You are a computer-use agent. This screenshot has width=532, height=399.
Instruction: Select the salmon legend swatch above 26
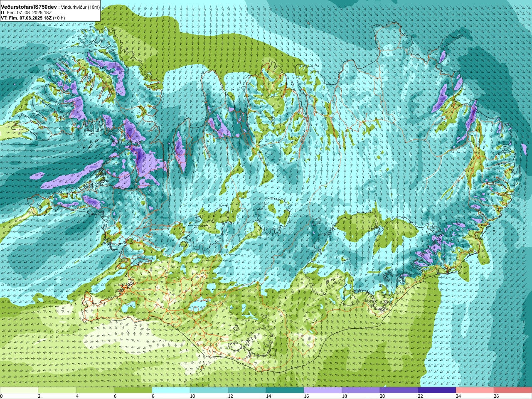[x=513, y=390]
